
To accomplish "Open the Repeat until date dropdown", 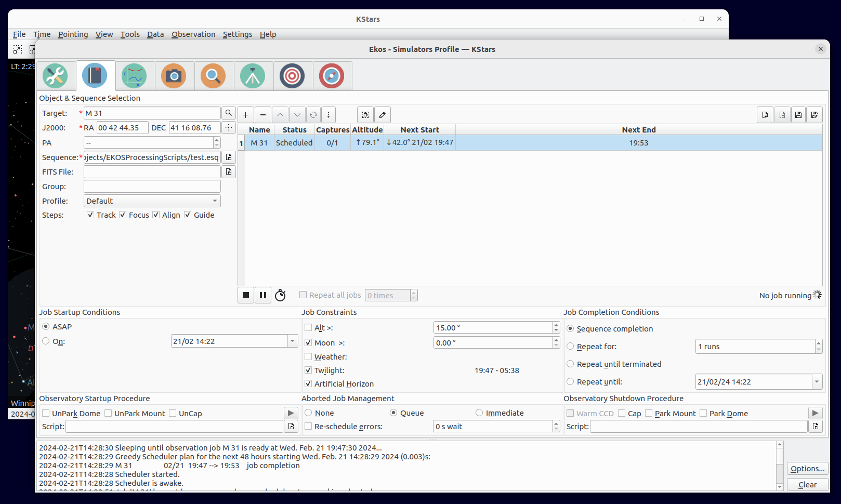I will pyautogui.click(x=816, y=381).
